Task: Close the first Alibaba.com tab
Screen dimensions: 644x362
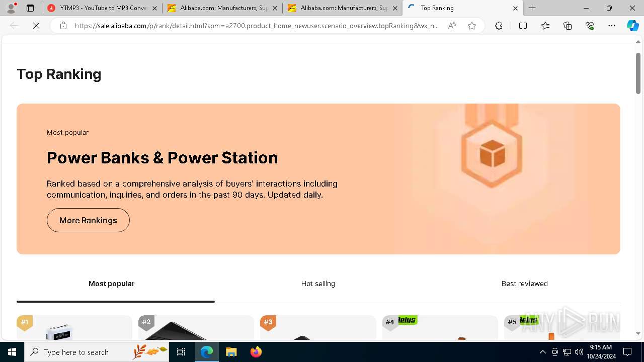Action: pyautogui.click(x=275, y=8)
